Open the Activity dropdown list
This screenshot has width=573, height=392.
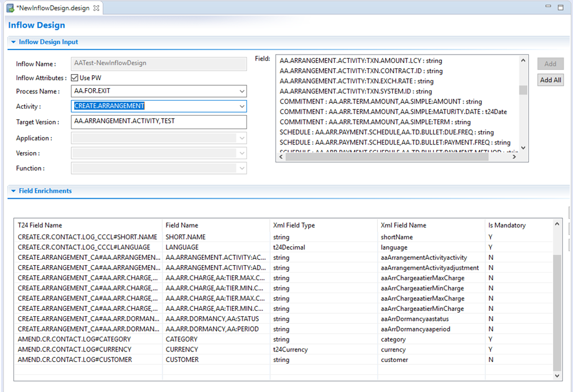pos(242,106)
